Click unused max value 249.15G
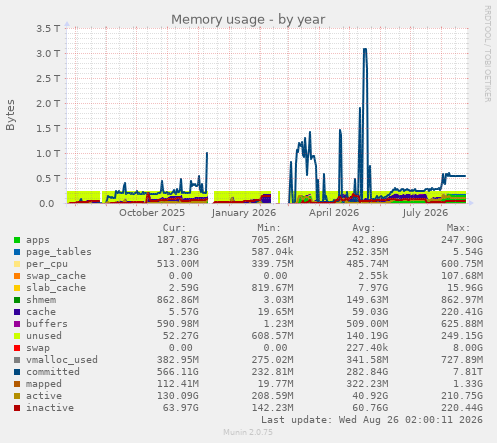Image resolution: width=497 pixels, height=443 pixels. pos(462,336)
